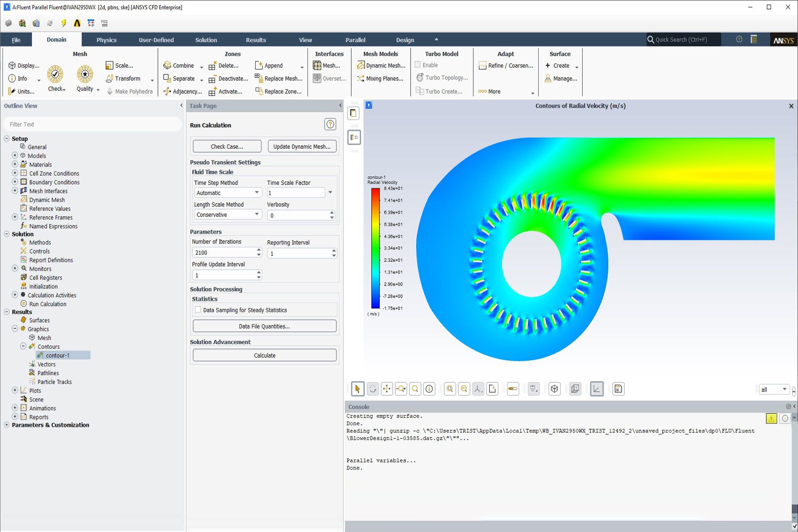Click the second vertical panel toggle icon beside graphics window
This screenshot has height=532, width=798.
pyautogui.click(x=354, y=137)
